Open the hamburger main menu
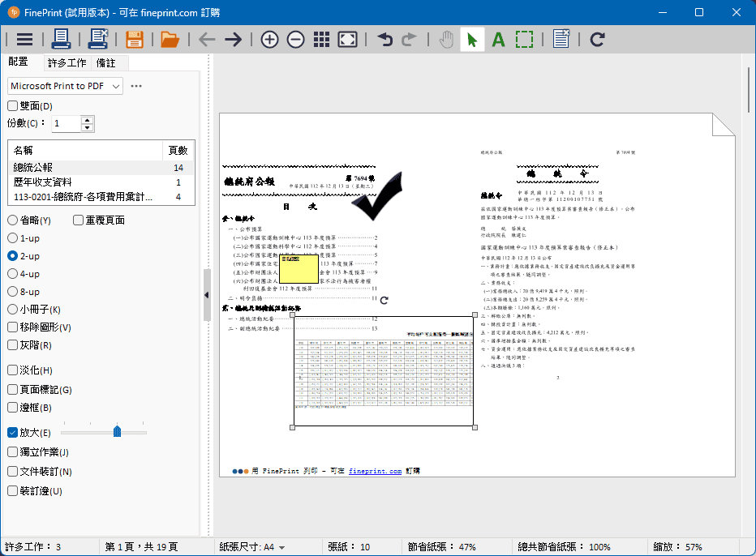This screenshot has height=556, width=756. coord(25,39)
